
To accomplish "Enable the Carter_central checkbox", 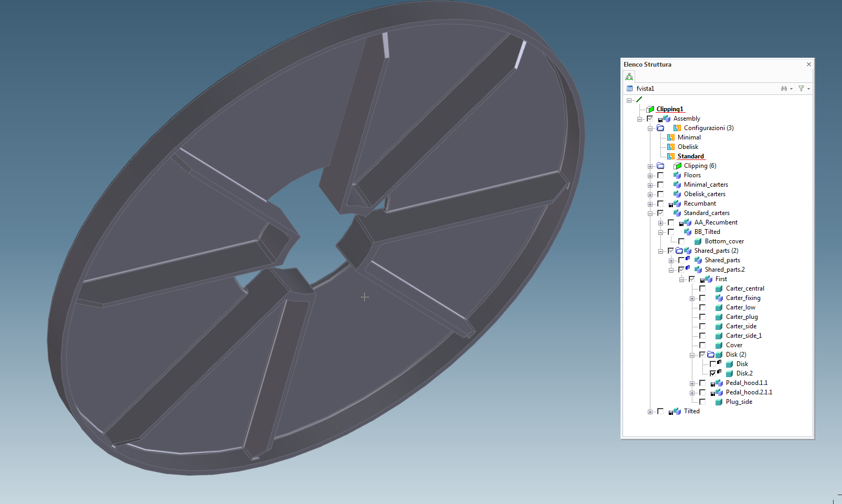I will (x=702, y=288).
